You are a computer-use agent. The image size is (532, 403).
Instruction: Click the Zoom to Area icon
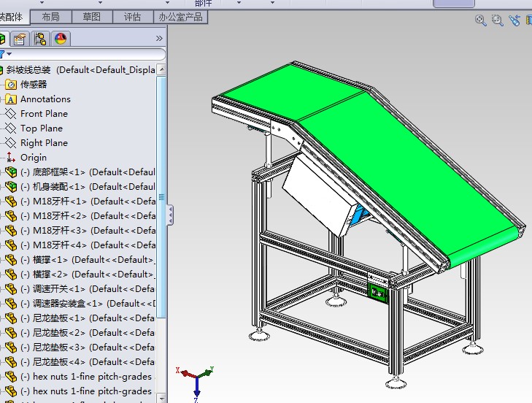pyautogui.click(x=498, y=20)
